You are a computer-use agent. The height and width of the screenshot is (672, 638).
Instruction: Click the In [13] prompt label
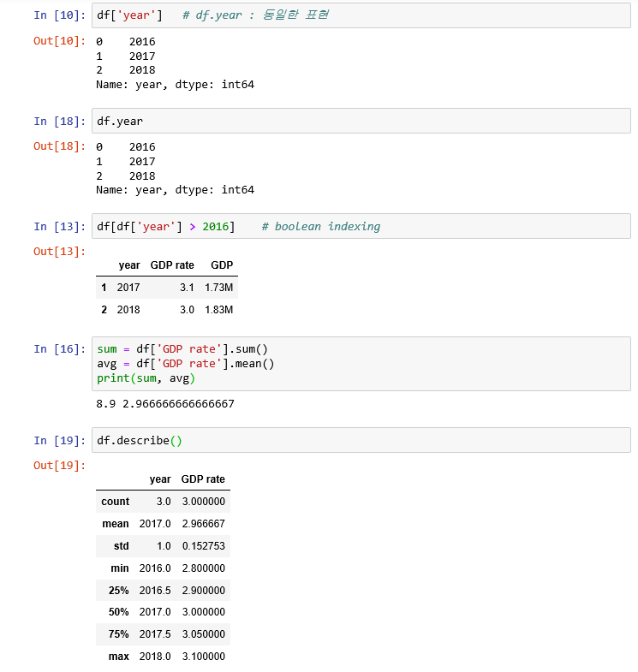click(x=60, y=226)
